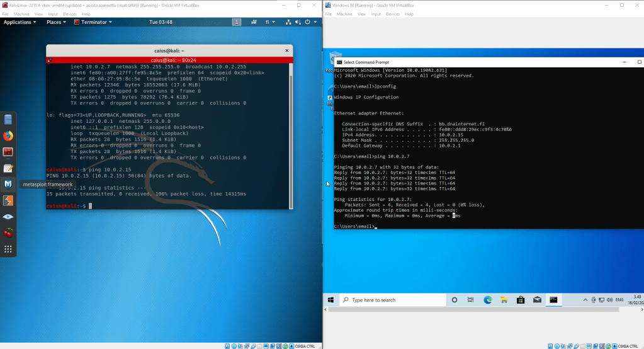The image size is (644, 349).
Task: Open the Terminator app menu dropdown
Action: pyautogui.click(x=93, y=22)
